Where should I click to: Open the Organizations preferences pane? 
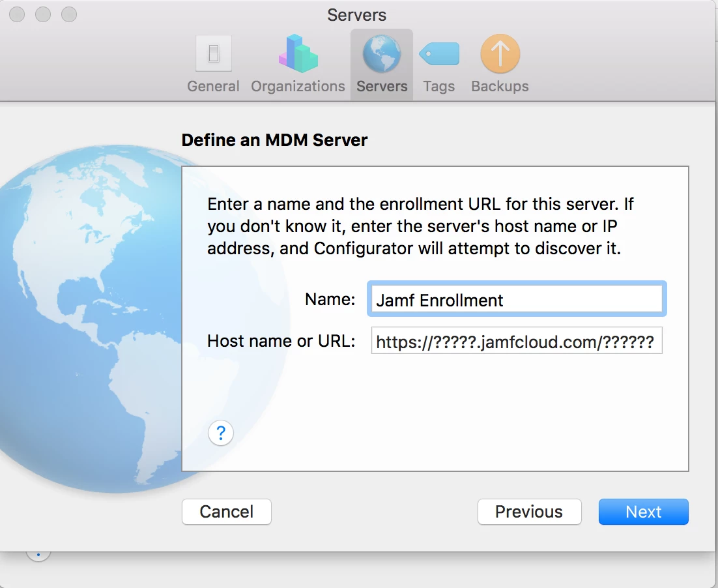pyautogui.click(x=298, y=64)
